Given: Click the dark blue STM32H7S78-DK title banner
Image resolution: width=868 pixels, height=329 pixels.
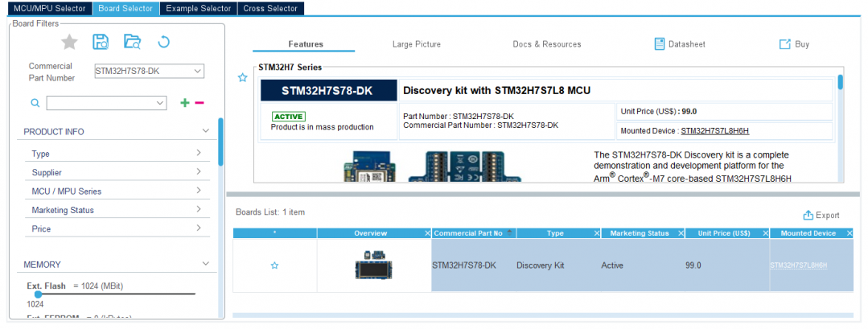Looking at the screenshot, I should 329,90.
